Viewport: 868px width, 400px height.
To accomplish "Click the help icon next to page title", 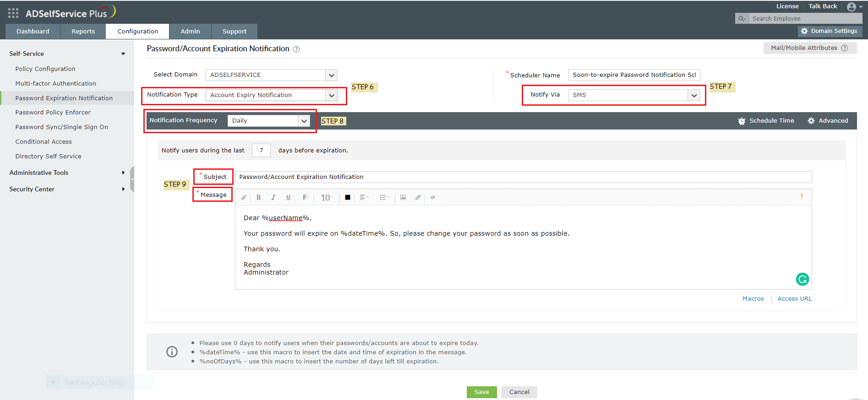I will (x=296, y=49).
